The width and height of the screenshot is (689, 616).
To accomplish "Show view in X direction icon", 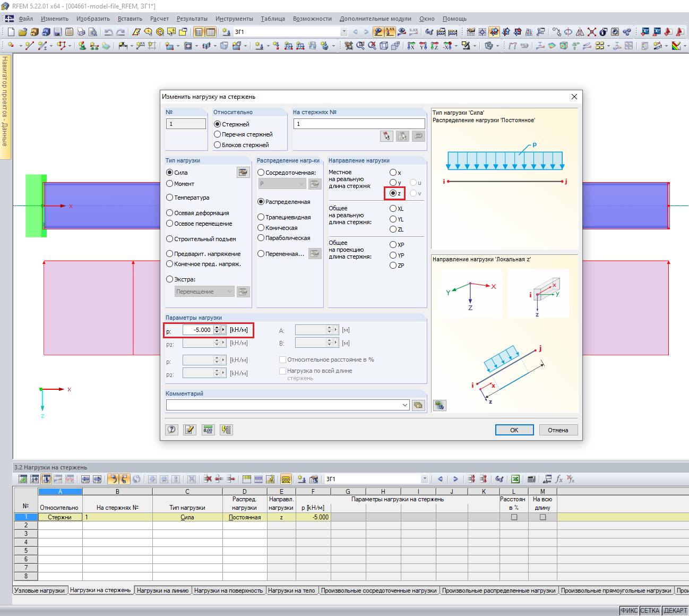I will (x=411, y=46).
